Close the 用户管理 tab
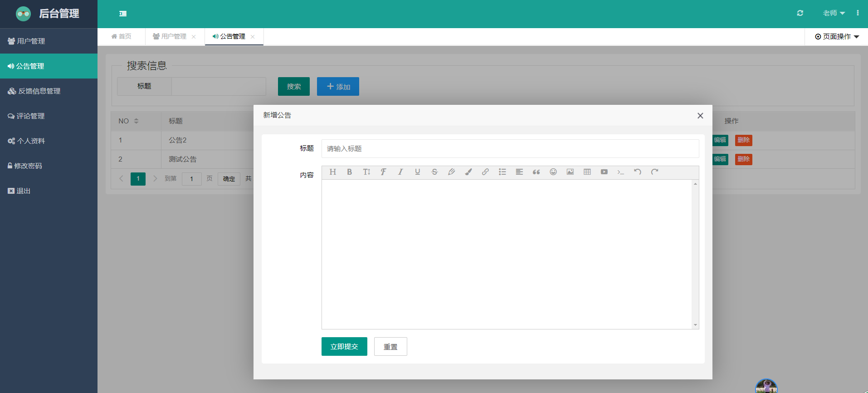This screenshot has height=393, width=868. pyautogui.click(x=194, y=37)
